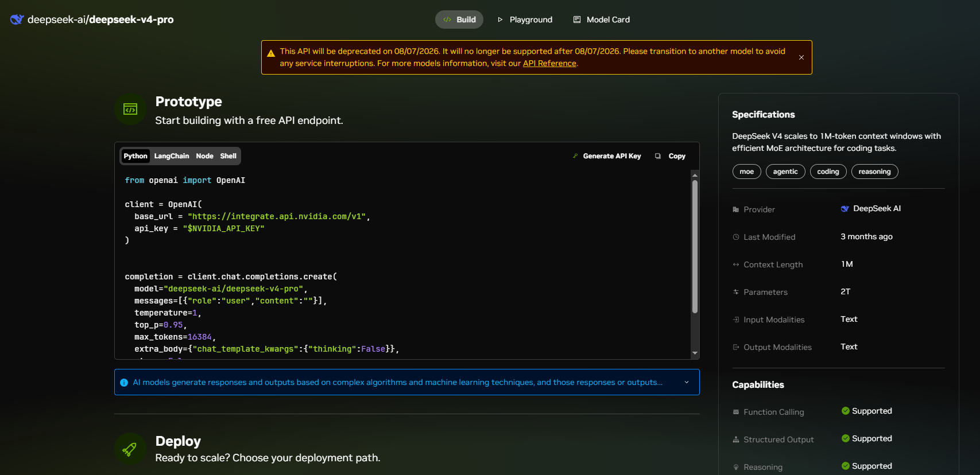980x475 pixels.
Task: Click the Prototype heading
Action: point(189,102)
